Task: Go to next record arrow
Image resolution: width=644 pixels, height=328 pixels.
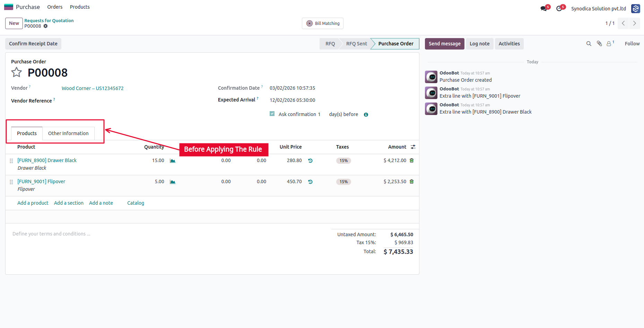Action: click(635, 23)
